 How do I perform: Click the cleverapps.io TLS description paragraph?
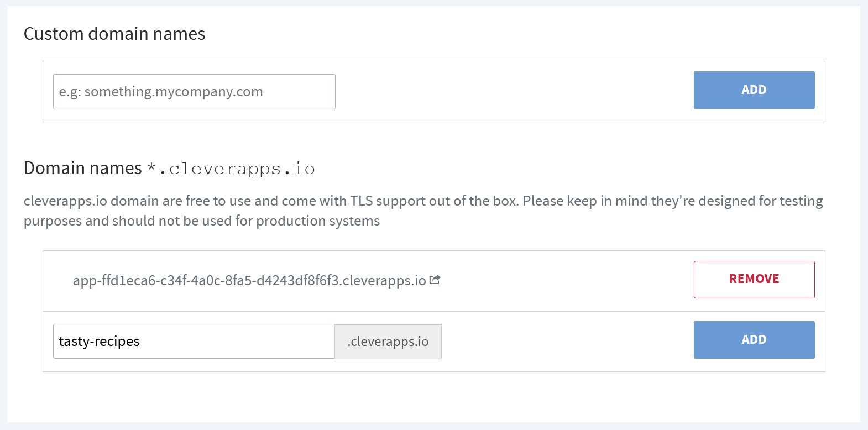pyautogui.click(x=423, y=211)
